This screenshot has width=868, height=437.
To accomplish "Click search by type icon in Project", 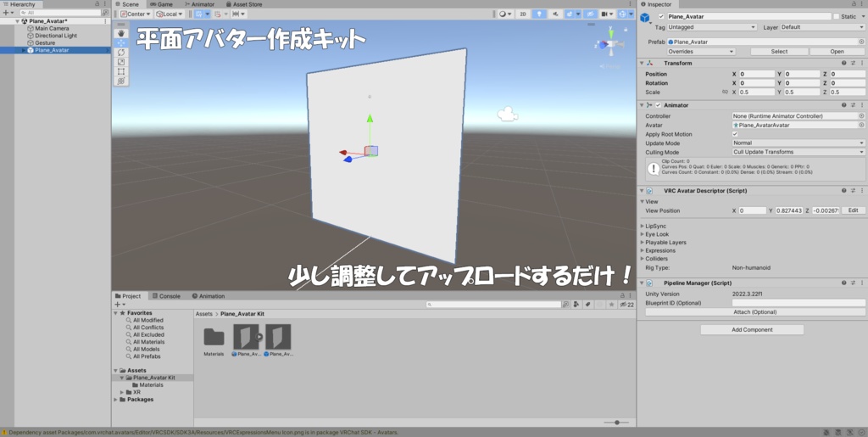I will [576, 304].
